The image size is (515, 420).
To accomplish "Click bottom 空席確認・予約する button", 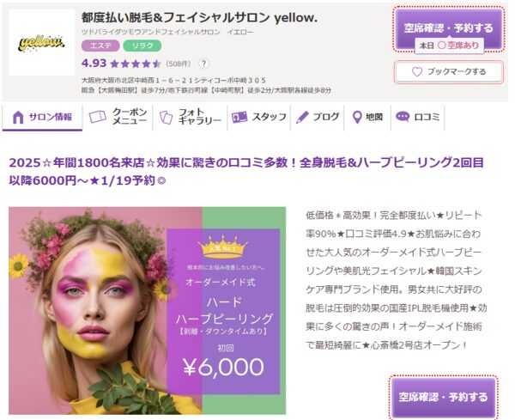I will [444, 398].
